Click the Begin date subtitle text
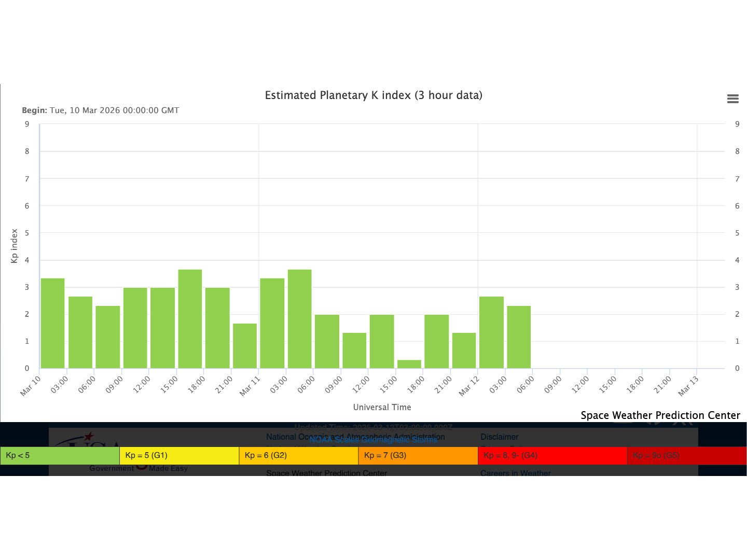The width and height of the screenshot is (747, 560). [100, 110]
